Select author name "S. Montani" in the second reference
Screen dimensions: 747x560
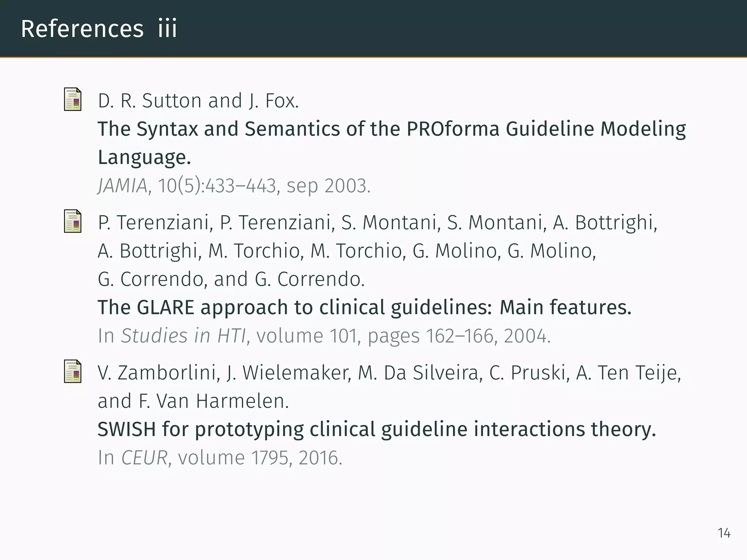(389, 222)
